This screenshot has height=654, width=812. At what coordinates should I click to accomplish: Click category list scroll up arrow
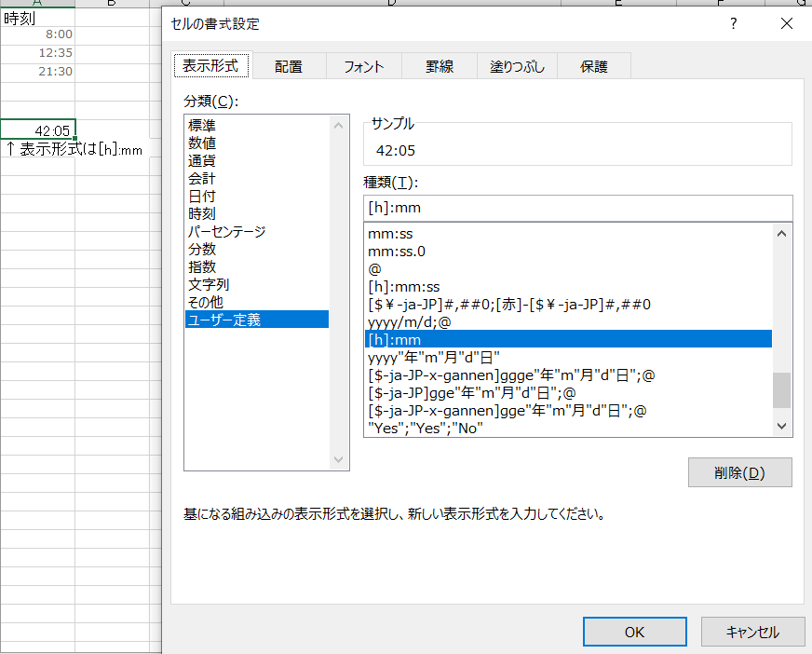coord(339,126)
